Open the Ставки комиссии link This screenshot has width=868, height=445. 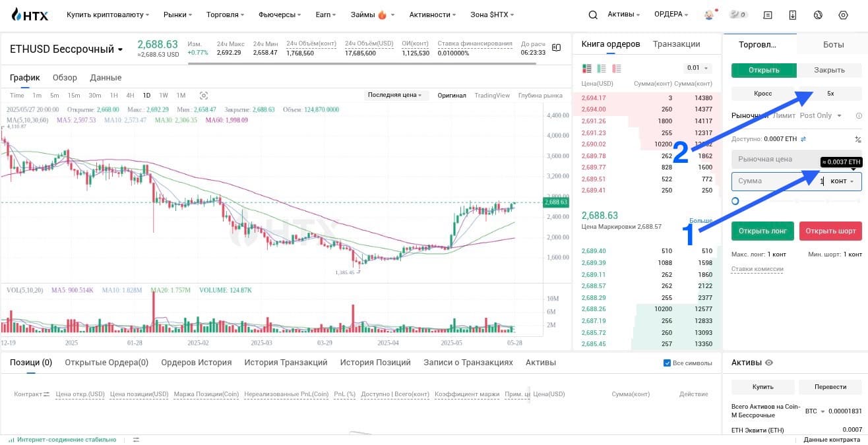[757, 269]
